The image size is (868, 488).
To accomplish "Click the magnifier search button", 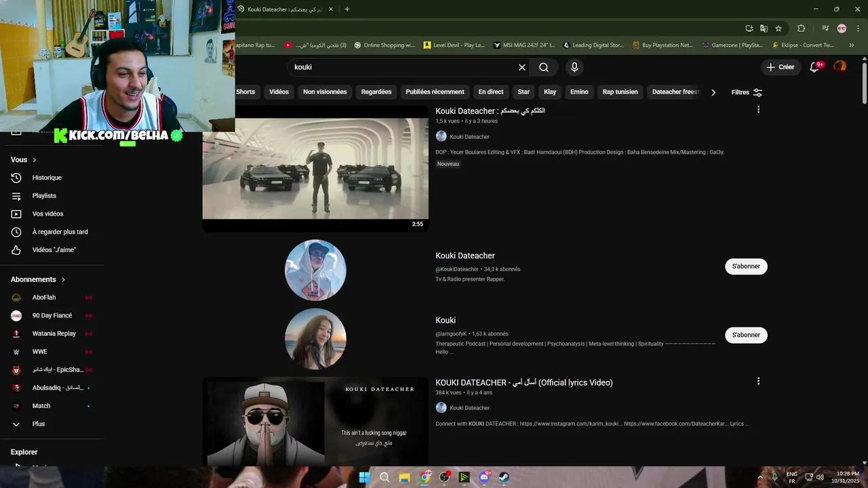I will (x=544, y=67).
